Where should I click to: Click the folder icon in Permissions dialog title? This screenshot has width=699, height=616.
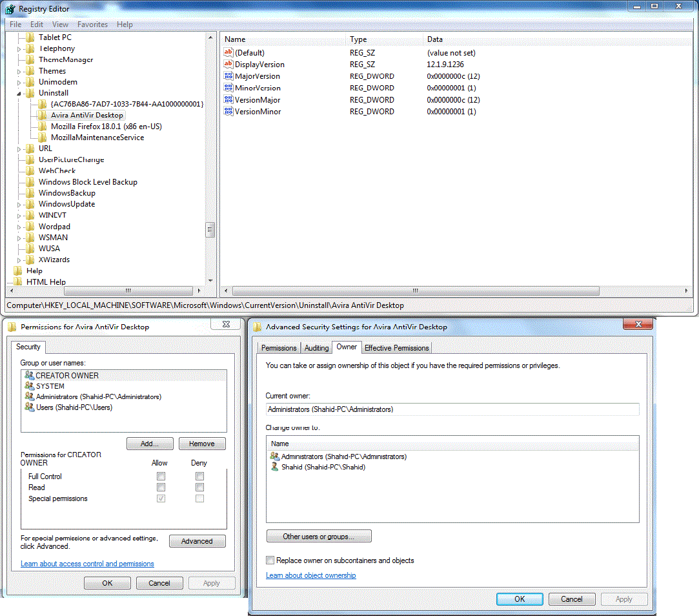(x=12, y=327)
